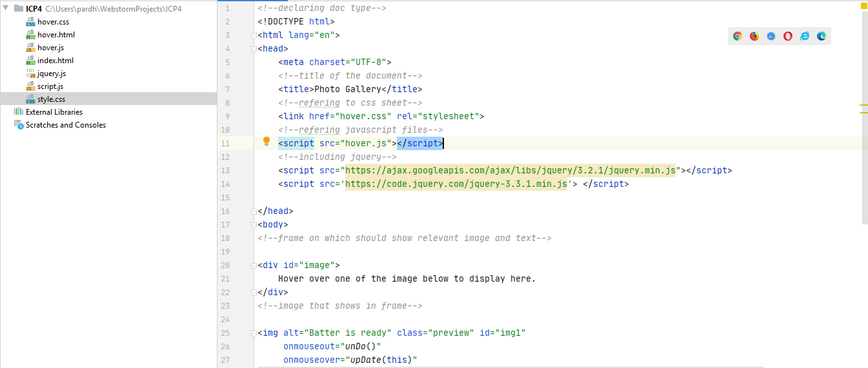Click the jquery.js file icon
868x368 pixels.
30,73
